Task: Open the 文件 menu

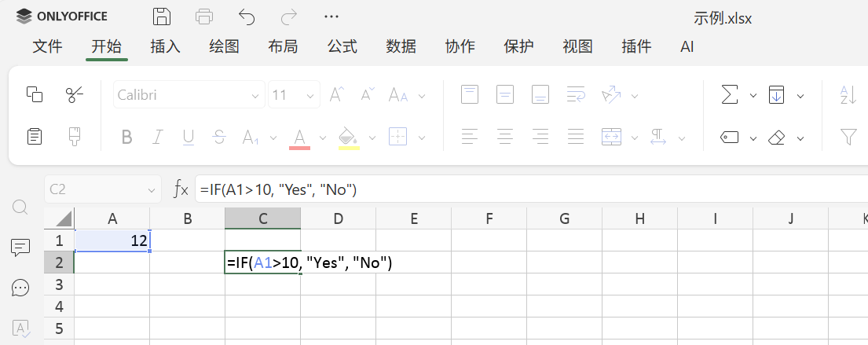Action: pyautogui.click(x=47, y=46)
